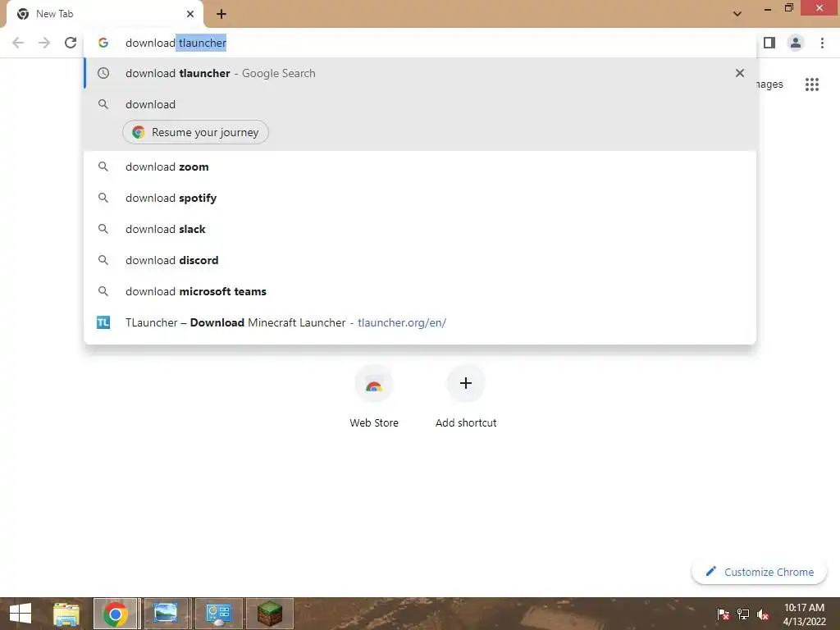Click the magnifier icon beside download zoom
This screenshot has width=840, height=630.
[x=103, y=167]
